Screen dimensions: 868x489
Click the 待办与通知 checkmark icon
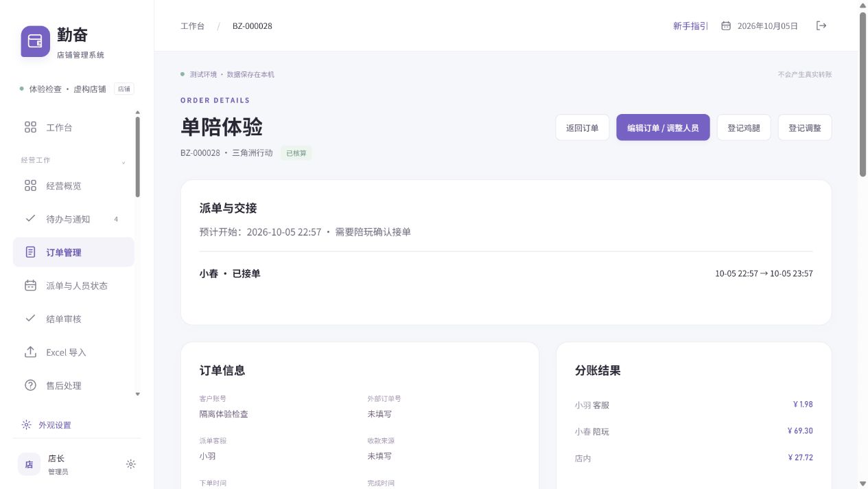point(30,218)
